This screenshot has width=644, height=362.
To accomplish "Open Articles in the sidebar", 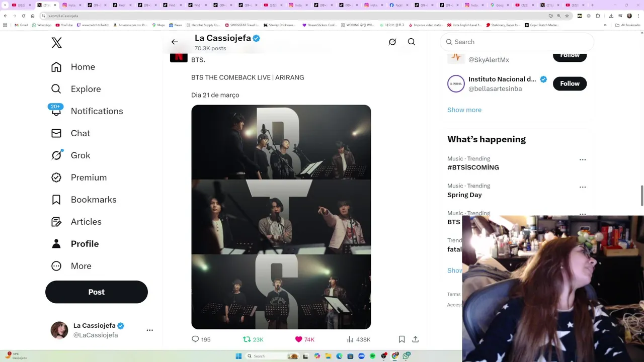I will (76, 222).
